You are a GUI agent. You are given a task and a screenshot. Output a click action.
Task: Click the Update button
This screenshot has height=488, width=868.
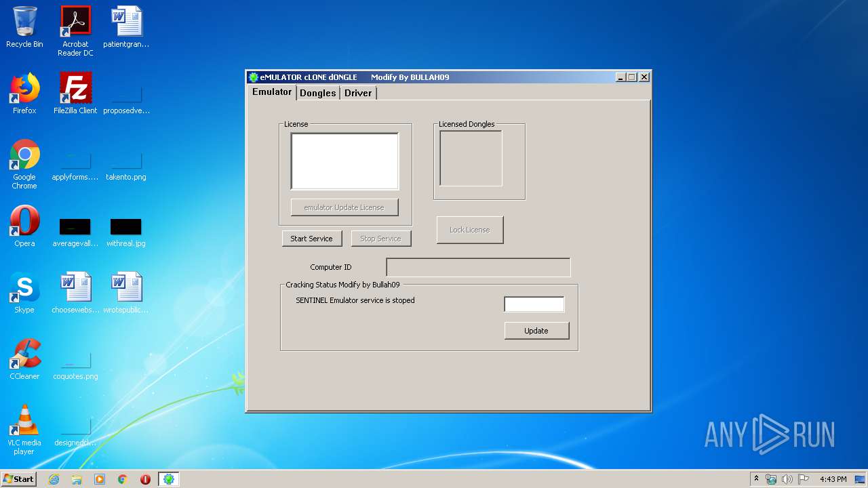(536, 331)
